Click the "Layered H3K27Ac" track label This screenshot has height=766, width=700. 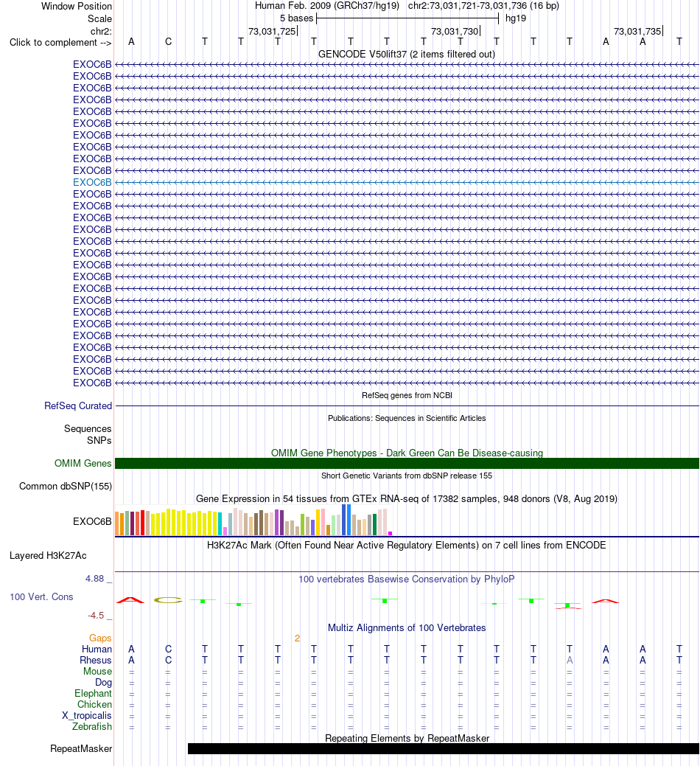[x=48, y=555]
